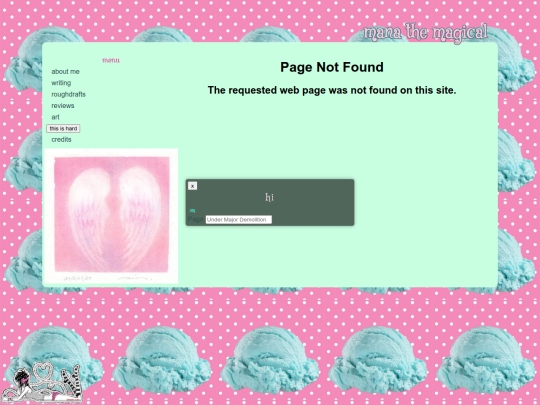Open the 'about me' menu link
540x405 pixels.
click(65, 72)
